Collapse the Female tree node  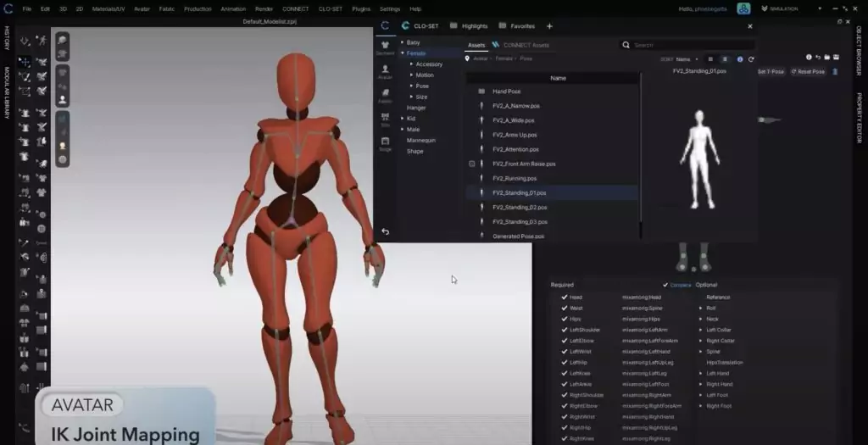[403, 53]
